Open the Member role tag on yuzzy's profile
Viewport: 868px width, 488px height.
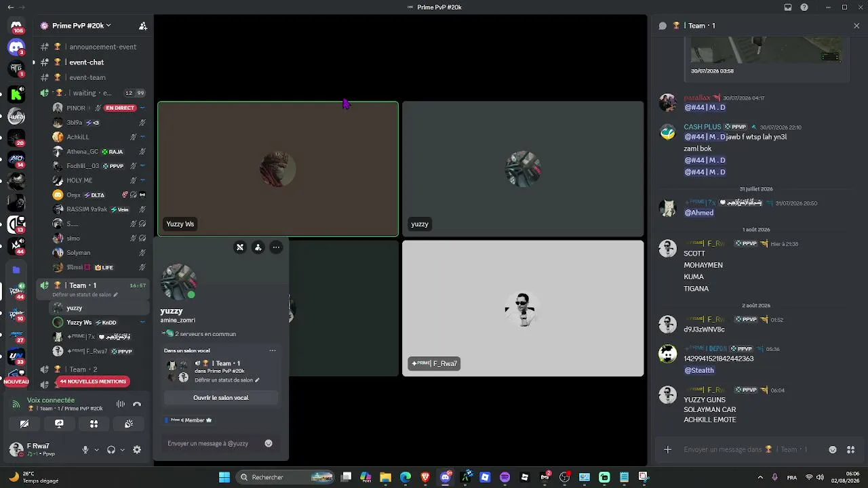[188, 420]
